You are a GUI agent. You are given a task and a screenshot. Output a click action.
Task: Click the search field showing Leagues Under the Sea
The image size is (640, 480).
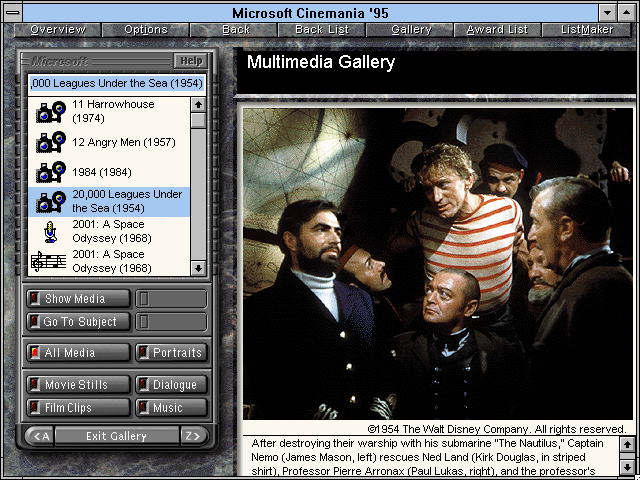pos(117,84)
